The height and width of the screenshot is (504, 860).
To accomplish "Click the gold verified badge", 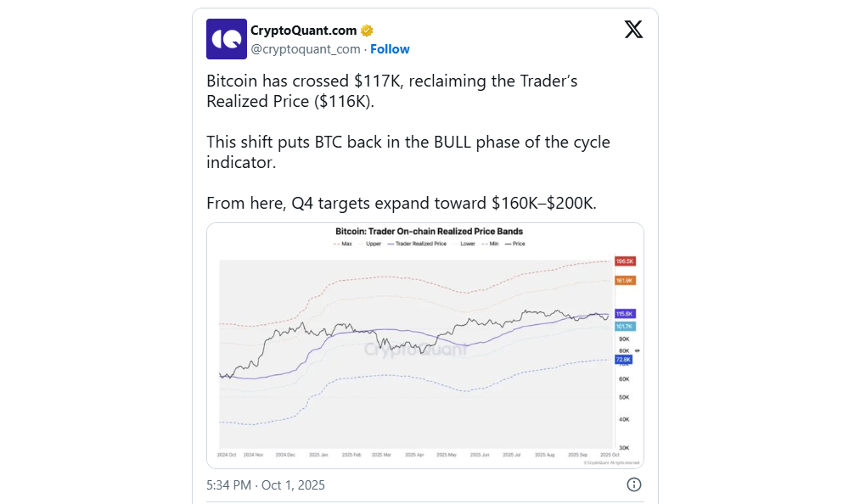I will tap(367, 31).
